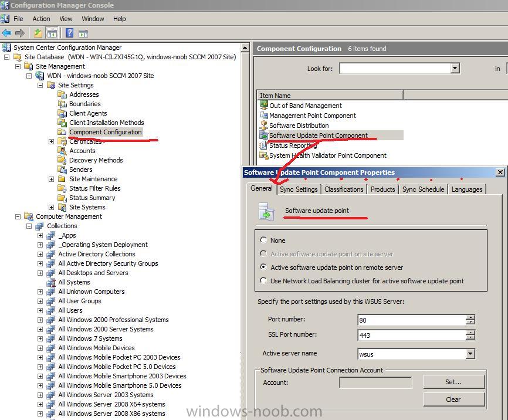Open the Look for dropdown
This screenshot has width=508, height=420.
(455, 69)
